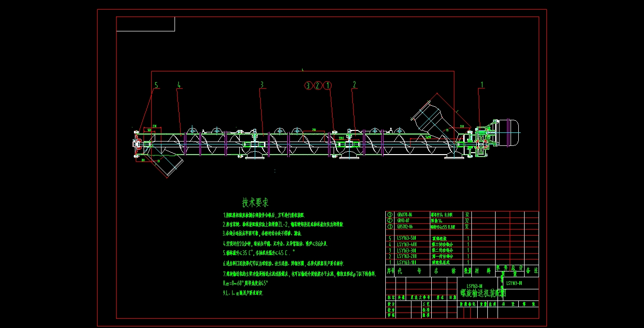Click the 螺旋输送机装配图 drawing title
The height and width of the screenshot is (328, 644).
[x=483, y=293]
